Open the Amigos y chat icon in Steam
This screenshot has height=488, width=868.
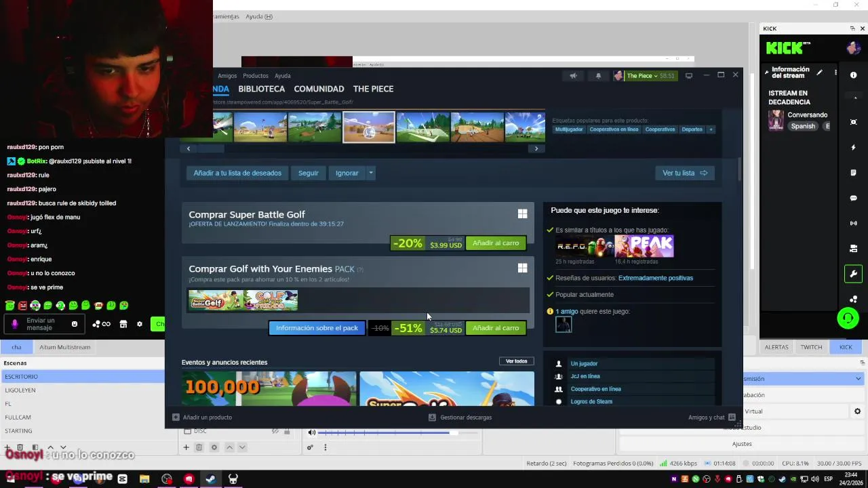pos(732,418)
